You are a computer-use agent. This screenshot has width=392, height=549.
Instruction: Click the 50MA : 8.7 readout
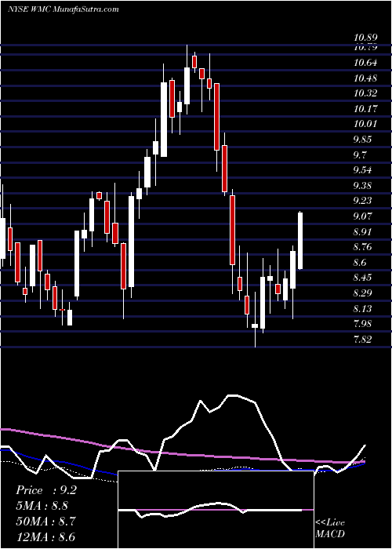(45, 521)
